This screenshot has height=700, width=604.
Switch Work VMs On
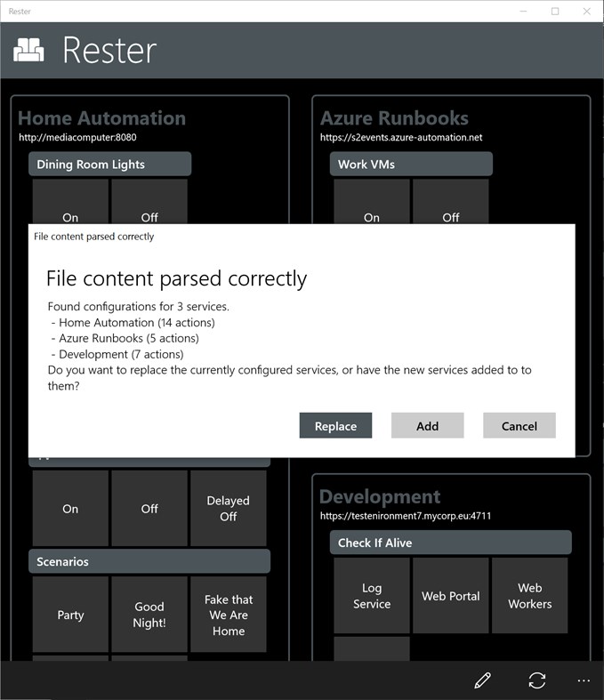pos(372,202)
